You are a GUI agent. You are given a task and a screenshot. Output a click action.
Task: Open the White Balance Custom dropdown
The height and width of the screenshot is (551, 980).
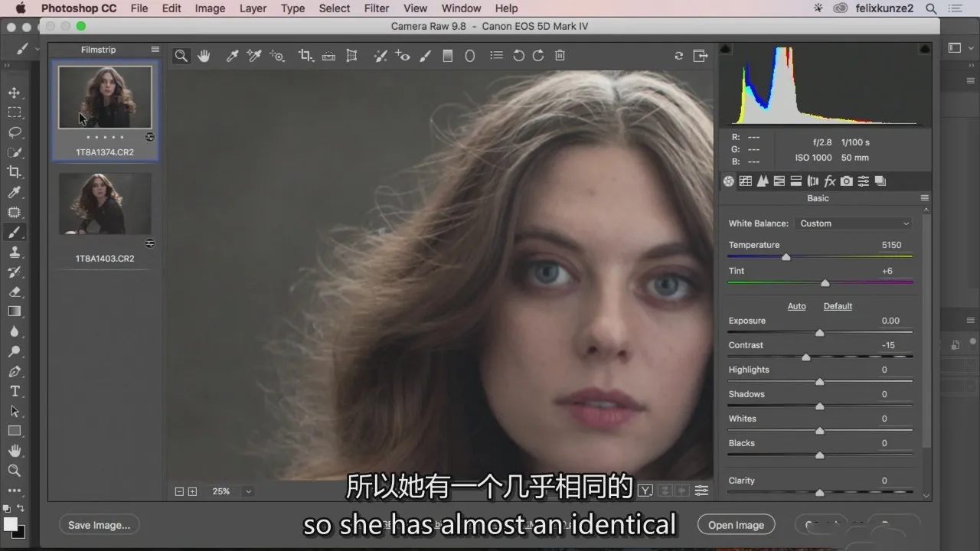pyautogui.click(x=854, y=223)
